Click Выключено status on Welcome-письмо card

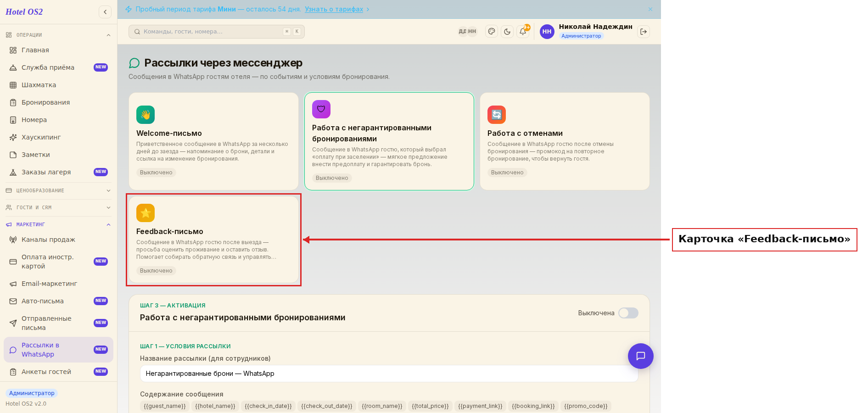(x=156, y=173)
